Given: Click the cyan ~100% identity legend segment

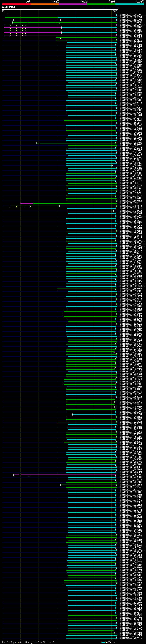Looking at the screenshot, I should (130, 4).
